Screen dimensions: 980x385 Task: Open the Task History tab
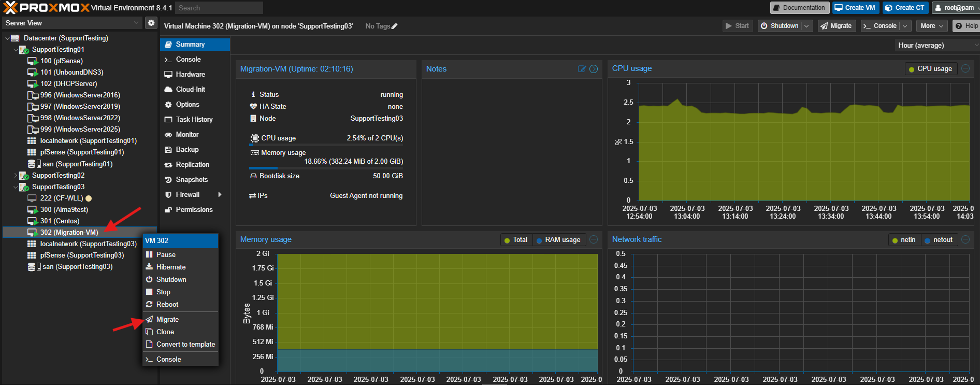(x=195, y=120)
